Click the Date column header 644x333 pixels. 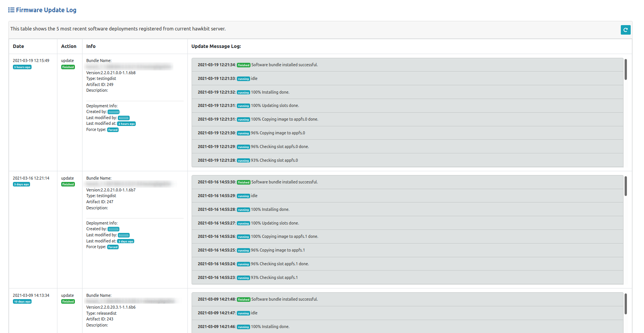click(x=18, y=46)
